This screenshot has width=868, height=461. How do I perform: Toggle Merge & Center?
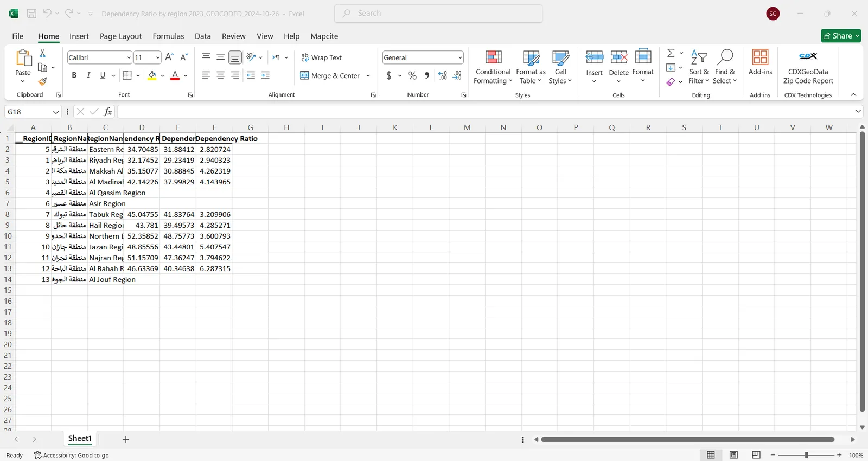(x=330, y=76)
